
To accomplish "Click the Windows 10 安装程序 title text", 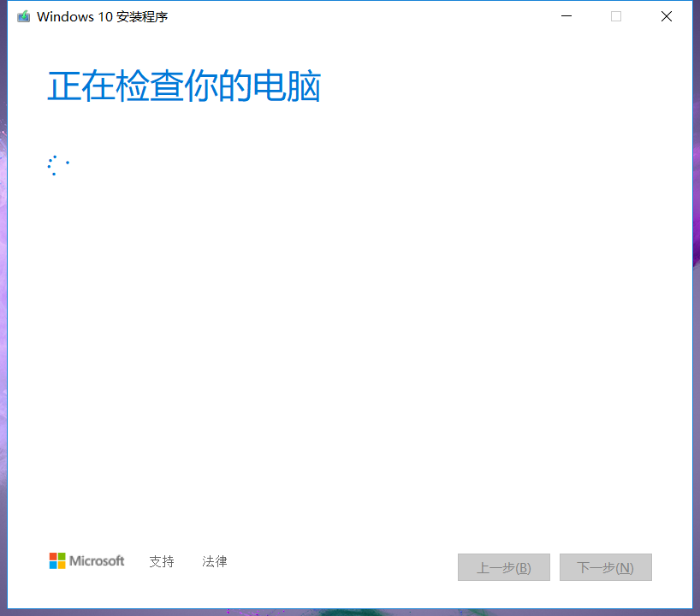I will (x=102, y=16).
